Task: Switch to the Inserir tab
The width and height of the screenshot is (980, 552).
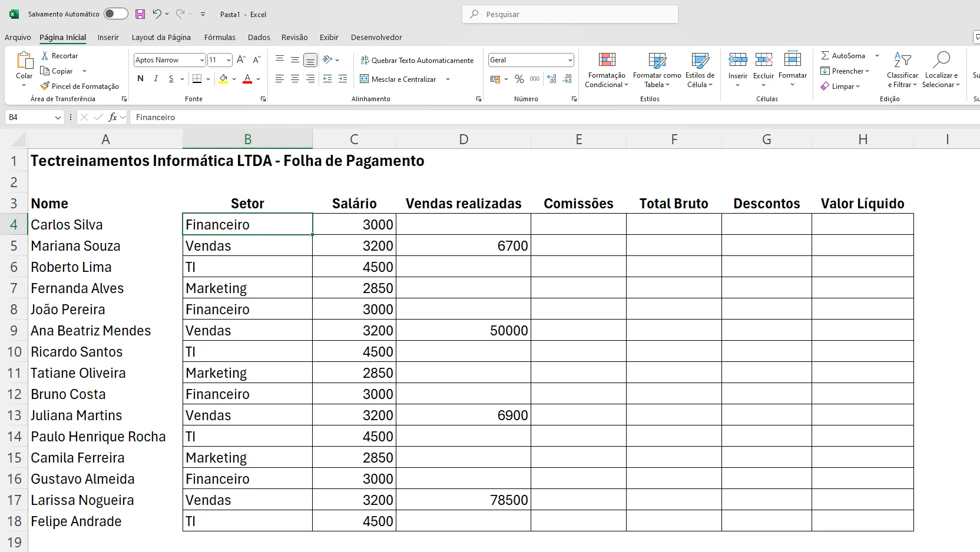Action: [108, 37]
